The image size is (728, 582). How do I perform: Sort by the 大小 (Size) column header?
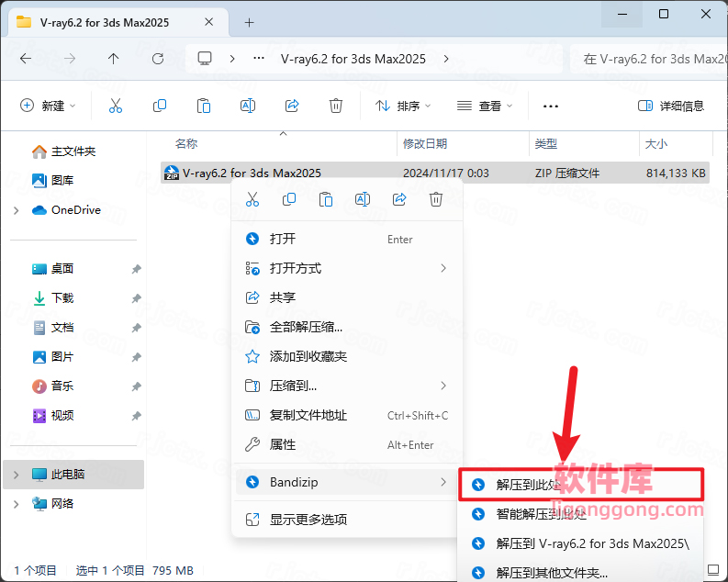point(676,144)
